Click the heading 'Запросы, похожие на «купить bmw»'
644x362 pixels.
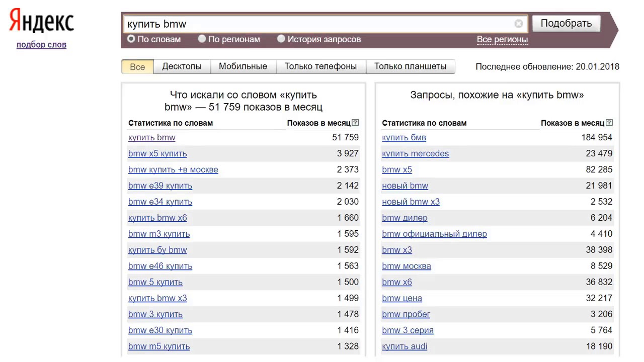point(497,95)
